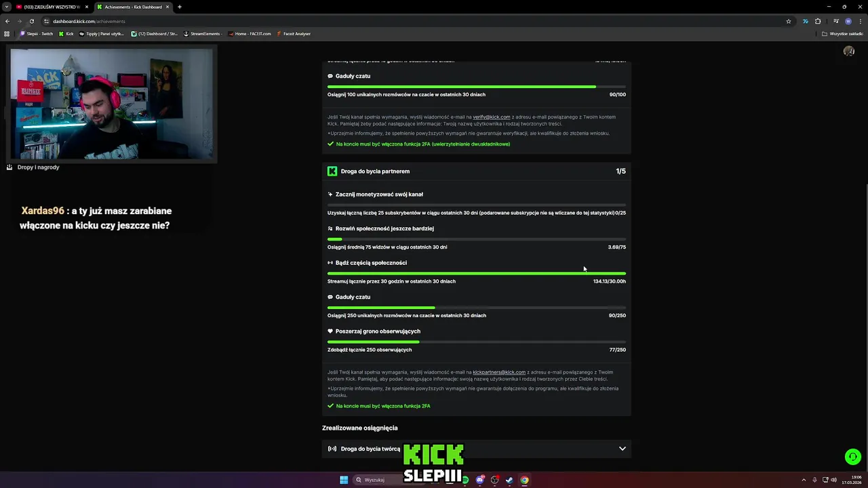This screenshot has height=488, width=868.
Task: Open the site information icon in address bar
Action: [46, 21]
